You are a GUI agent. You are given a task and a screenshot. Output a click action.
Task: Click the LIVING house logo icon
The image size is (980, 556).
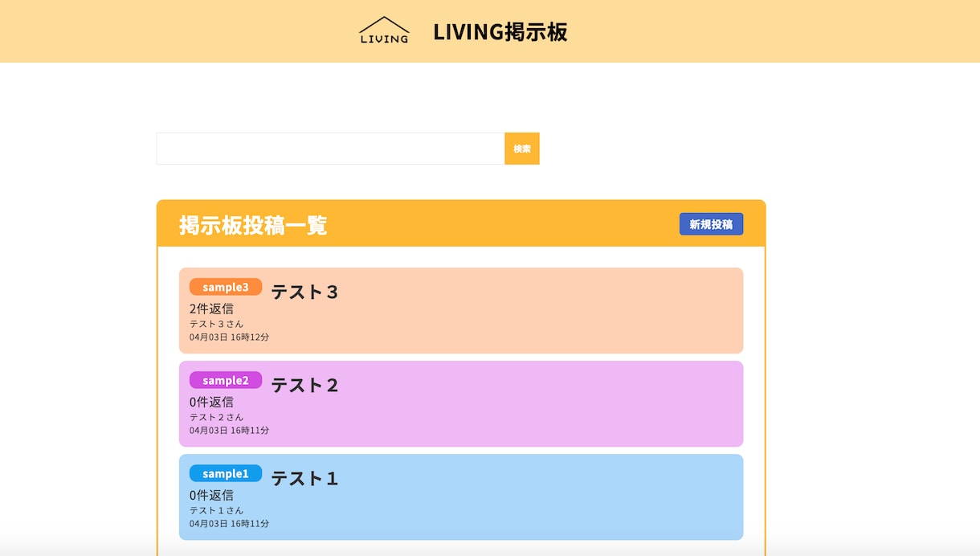384,31
